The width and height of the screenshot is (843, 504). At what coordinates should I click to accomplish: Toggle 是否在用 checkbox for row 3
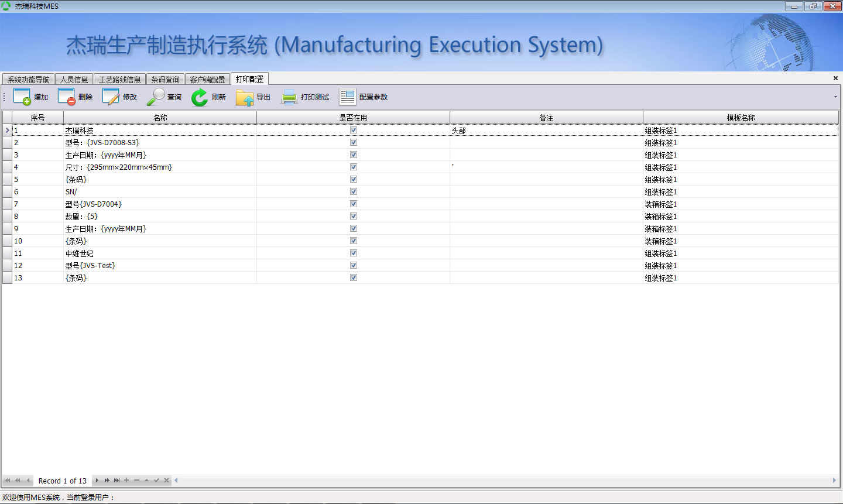coord(354,155)
